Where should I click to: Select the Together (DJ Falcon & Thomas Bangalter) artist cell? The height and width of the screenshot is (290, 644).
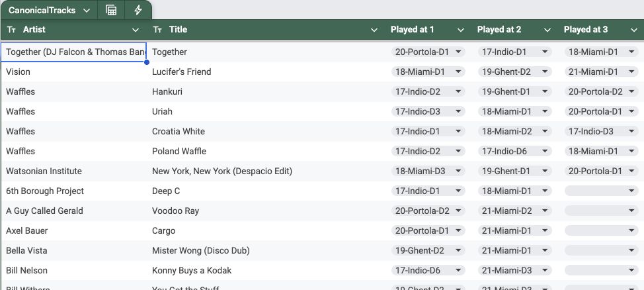pos(73,52)
